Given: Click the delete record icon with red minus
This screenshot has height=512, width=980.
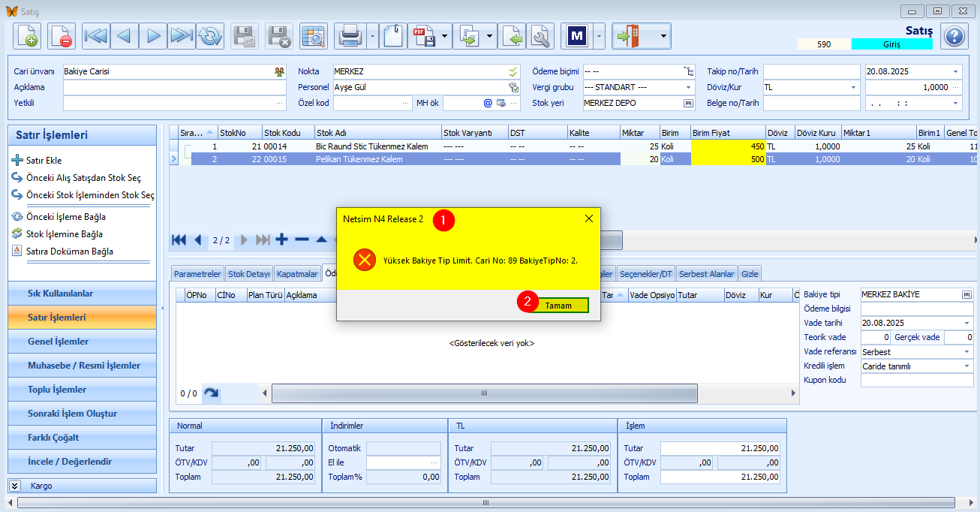Looking at the screenshot, I should click(x=62, y=36).
